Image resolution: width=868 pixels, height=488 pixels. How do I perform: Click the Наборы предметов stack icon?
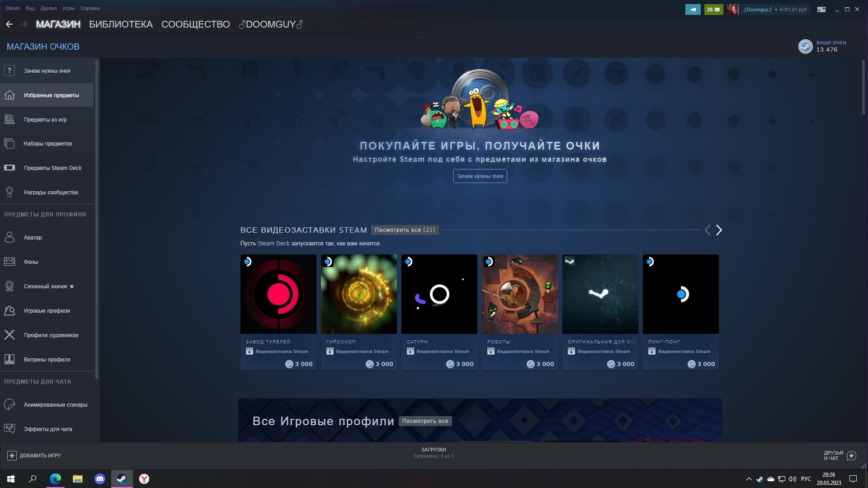coord(9,143)
